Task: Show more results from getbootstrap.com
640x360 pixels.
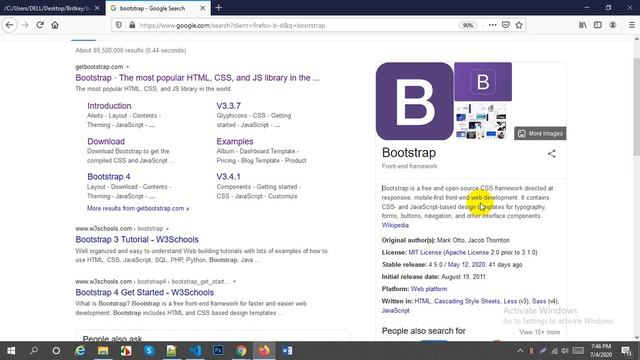Action: point(138,209)
